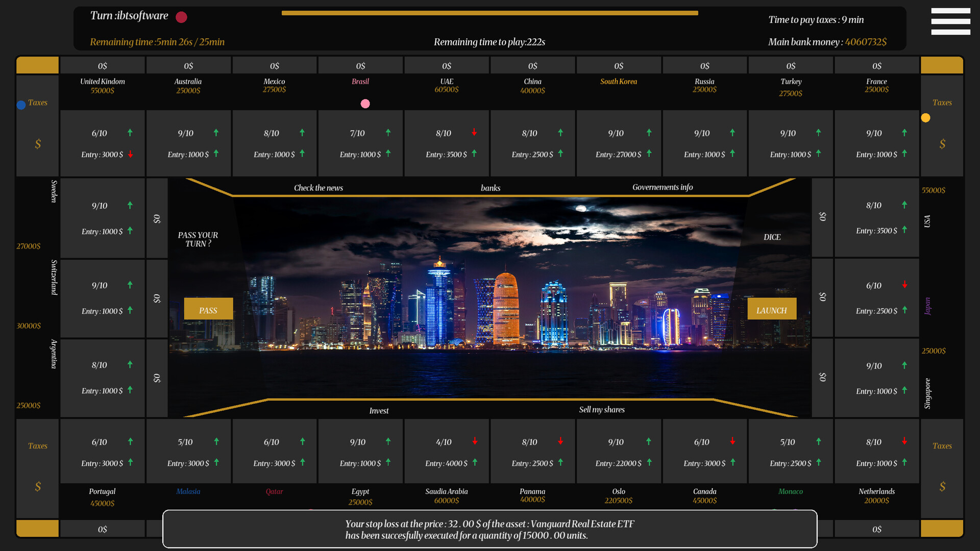This screenshot has height=551, width=980.
Task: Open Check the news
Action: (318, 188)
